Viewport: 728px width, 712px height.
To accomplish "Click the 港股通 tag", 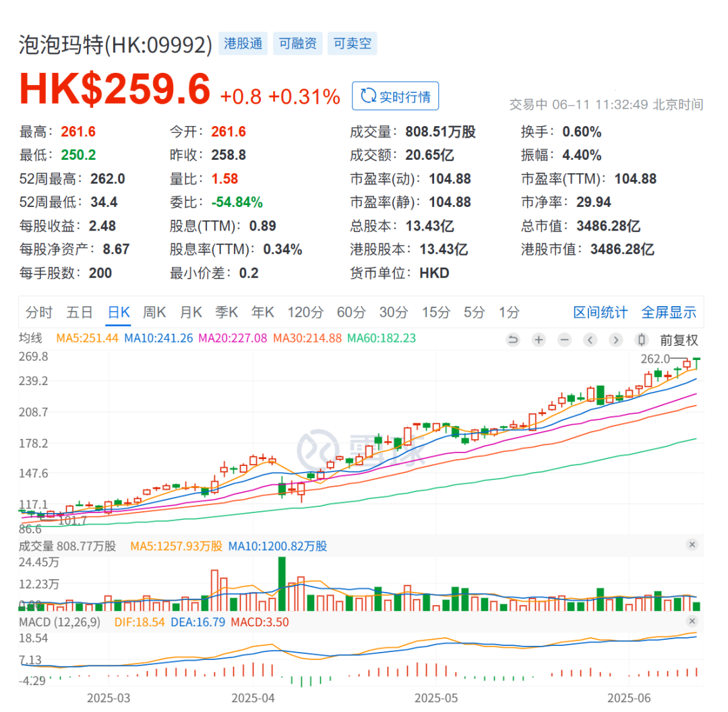I will [x=243, y=44].
